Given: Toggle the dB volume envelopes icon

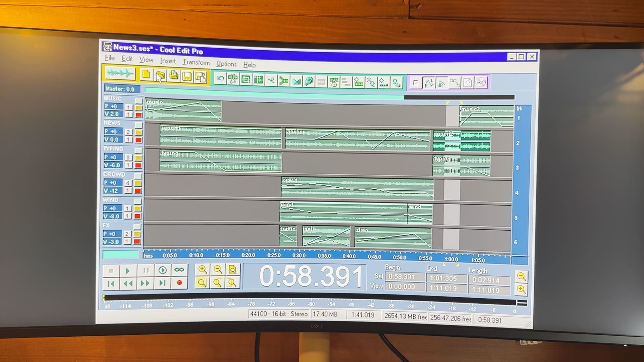Looking at the screenshot, I should [x=441, y=83].
